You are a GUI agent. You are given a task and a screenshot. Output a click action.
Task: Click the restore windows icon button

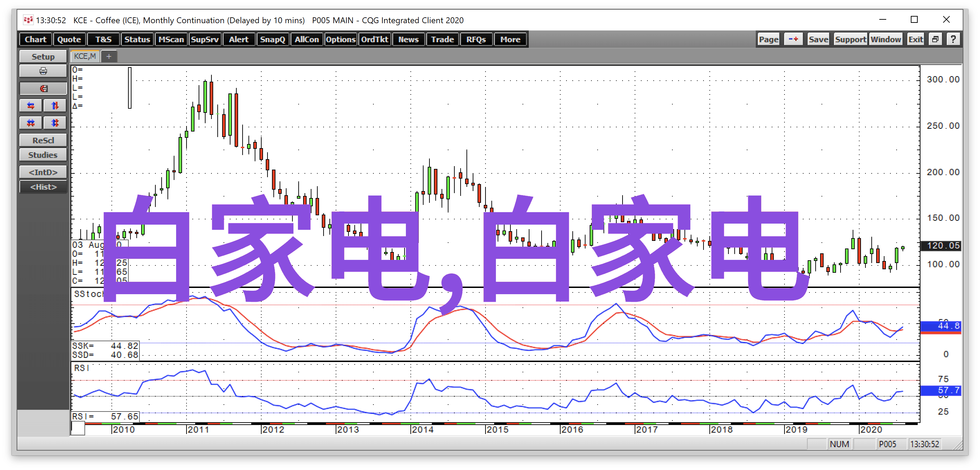[x=935, y=39]
